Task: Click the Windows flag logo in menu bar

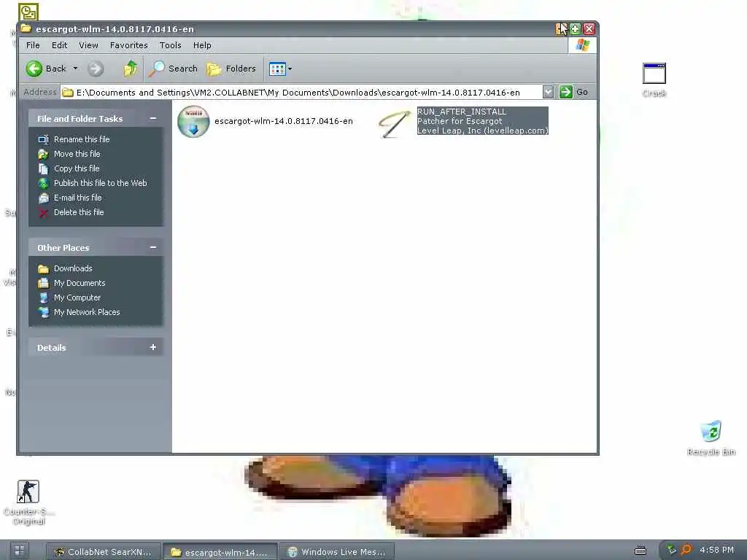Action: click(582, 45)
